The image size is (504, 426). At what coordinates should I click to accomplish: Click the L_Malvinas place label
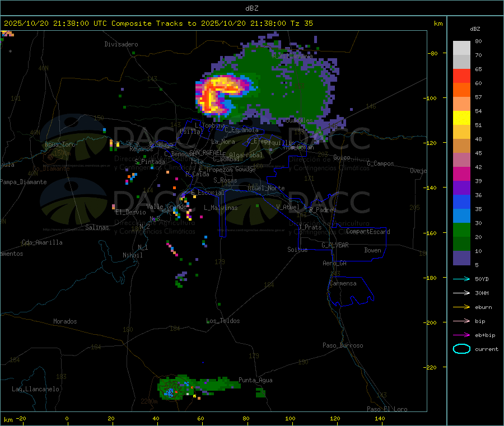[221, 208]
